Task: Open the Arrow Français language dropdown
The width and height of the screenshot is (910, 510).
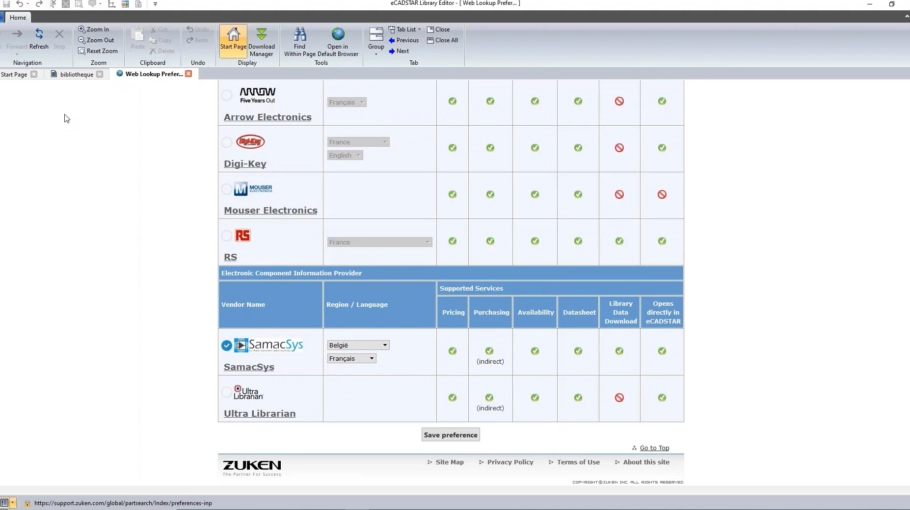Action: [346, 102]
